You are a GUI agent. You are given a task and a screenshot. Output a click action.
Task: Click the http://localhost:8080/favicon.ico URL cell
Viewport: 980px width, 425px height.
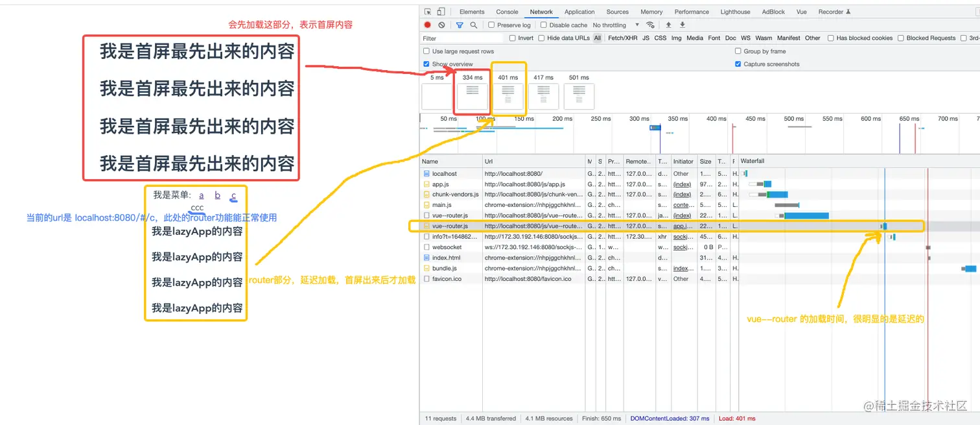[x=528, y=279]
